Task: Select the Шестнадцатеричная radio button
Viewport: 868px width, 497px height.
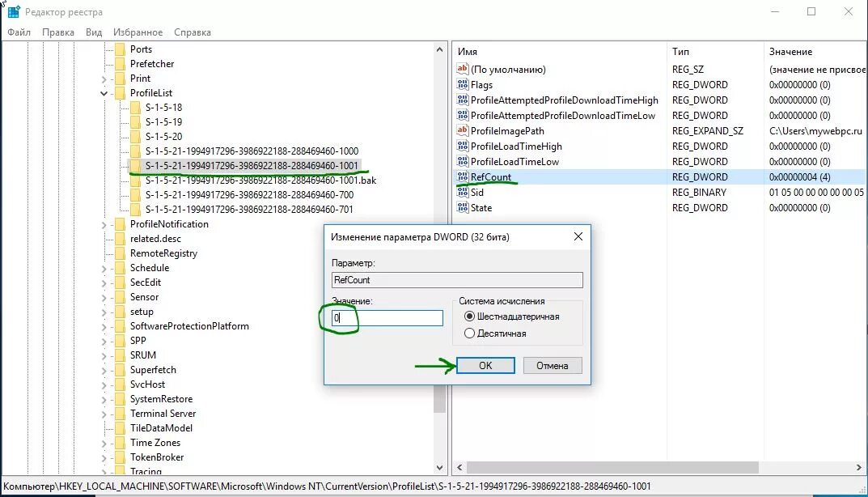Action: [x=469, y=316]
